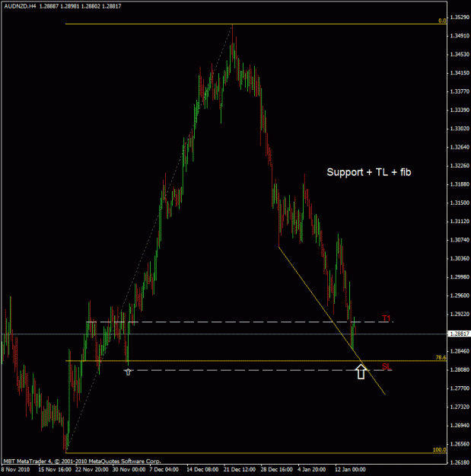Click the 1.33770 price axis label
471x476 pixels.
click(x=460, y=91)
